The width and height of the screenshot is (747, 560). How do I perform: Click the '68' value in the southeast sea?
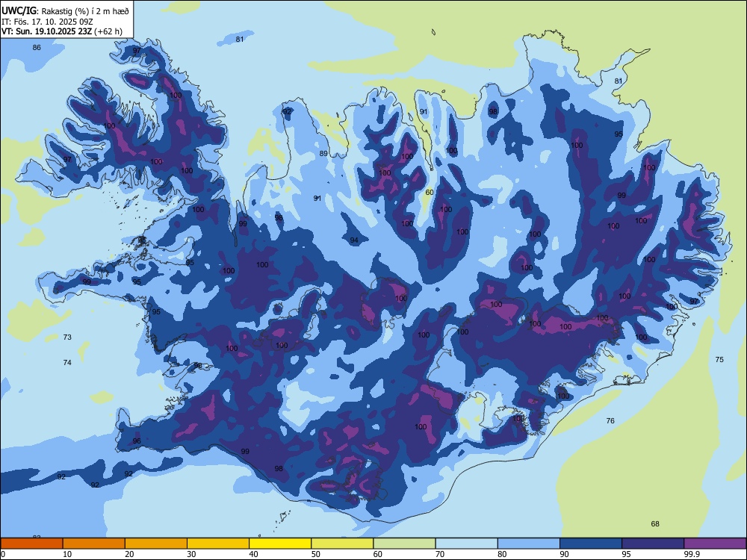tap(655, 524)
